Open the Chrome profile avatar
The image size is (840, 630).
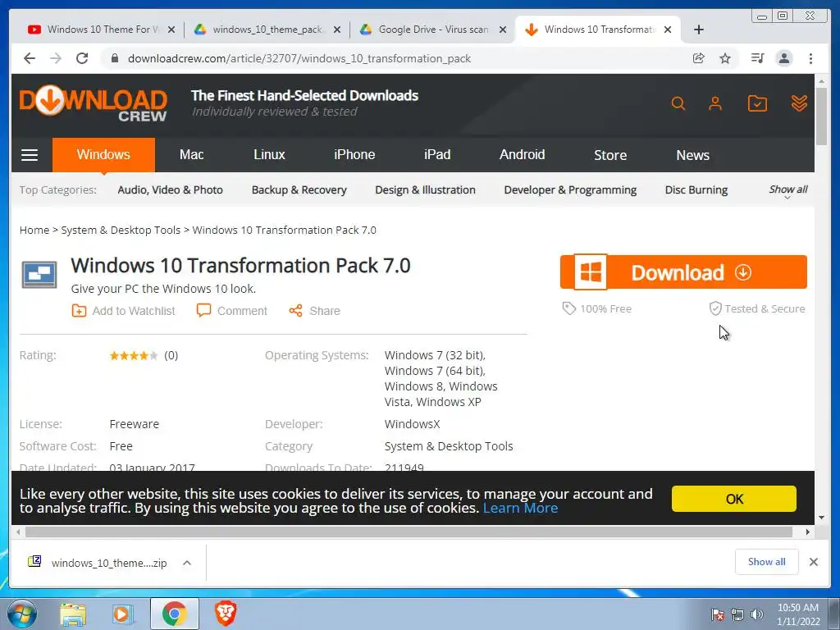(x=784, y=58)
